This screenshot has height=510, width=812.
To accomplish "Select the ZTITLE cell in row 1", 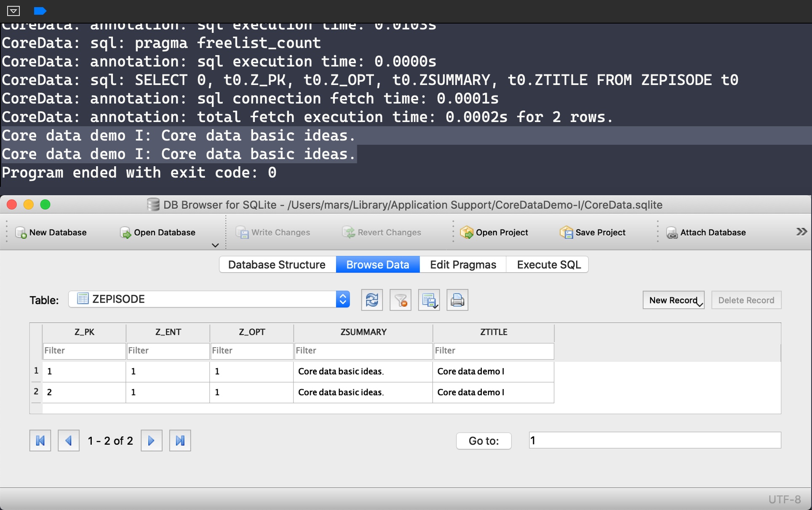I will pyautogui.click(x=493, y=372).
